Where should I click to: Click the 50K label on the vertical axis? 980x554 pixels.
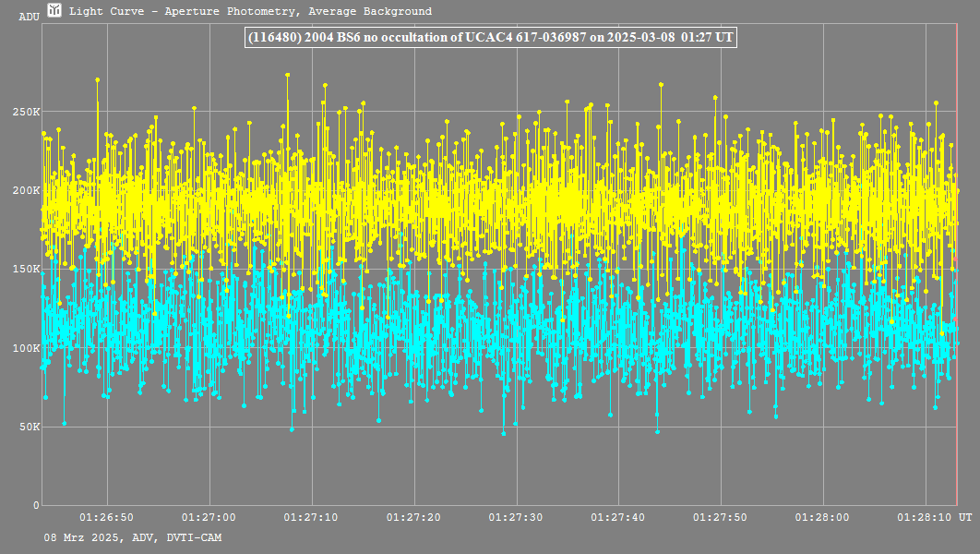(x=29, y=427)
